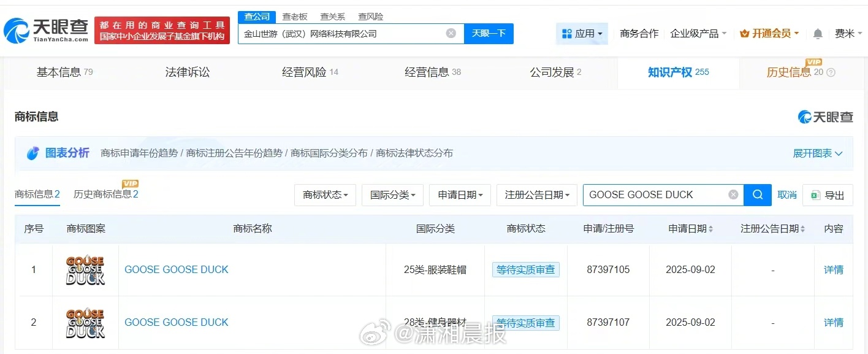
Task: Click the help question icon beside 历史信息
Action: tap(831, 72)
